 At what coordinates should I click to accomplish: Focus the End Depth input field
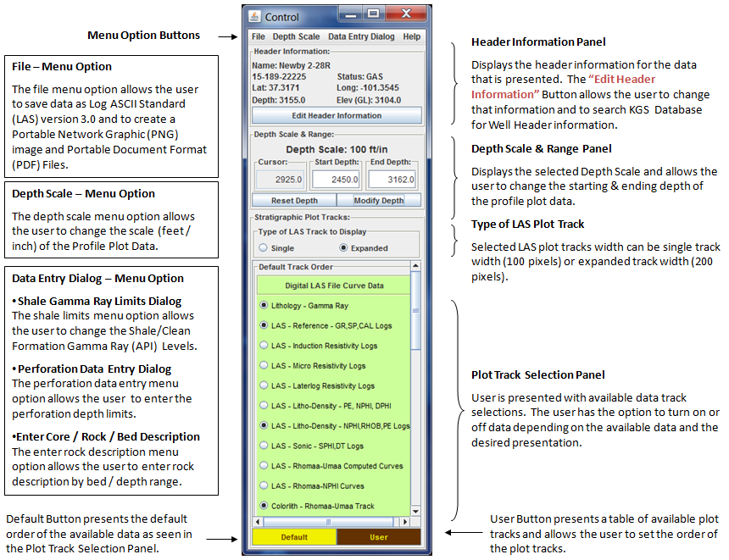392,180
